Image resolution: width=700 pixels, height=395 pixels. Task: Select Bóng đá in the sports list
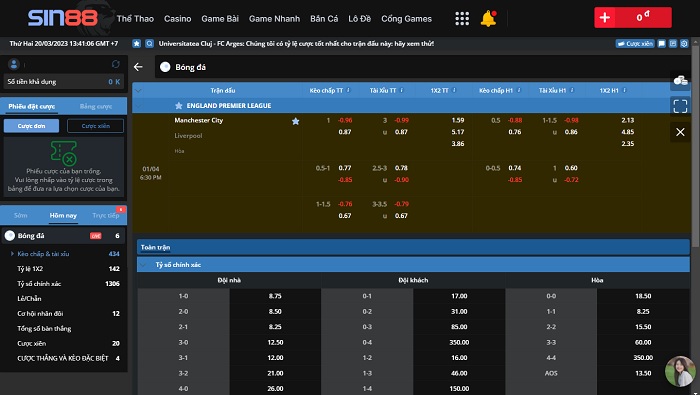coord(63,236)
